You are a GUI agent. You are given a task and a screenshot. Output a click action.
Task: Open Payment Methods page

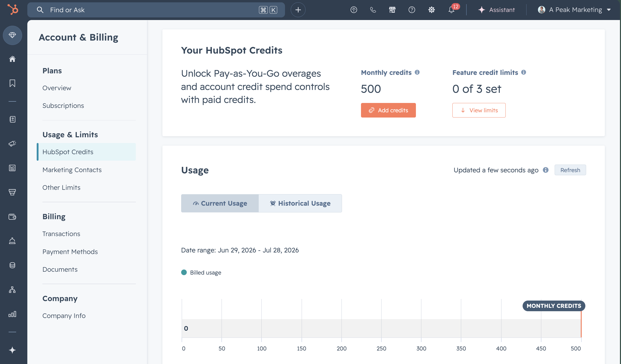[x=70, y=252]
